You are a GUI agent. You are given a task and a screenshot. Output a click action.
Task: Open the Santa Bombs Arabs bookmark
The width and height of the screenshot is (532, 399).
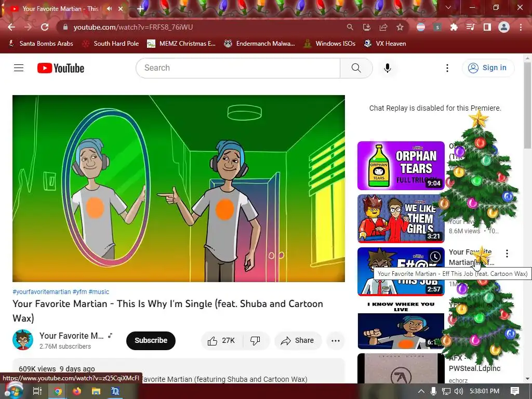41,44
